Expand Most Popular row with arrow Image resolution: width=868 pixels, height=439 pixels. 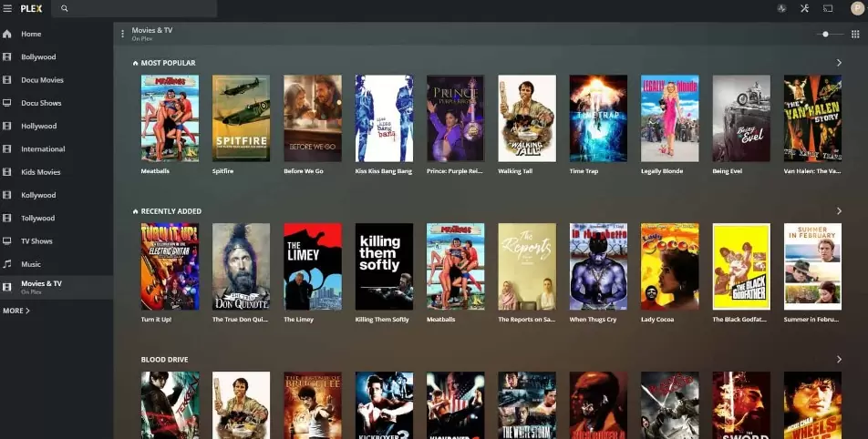click(839, 63)
